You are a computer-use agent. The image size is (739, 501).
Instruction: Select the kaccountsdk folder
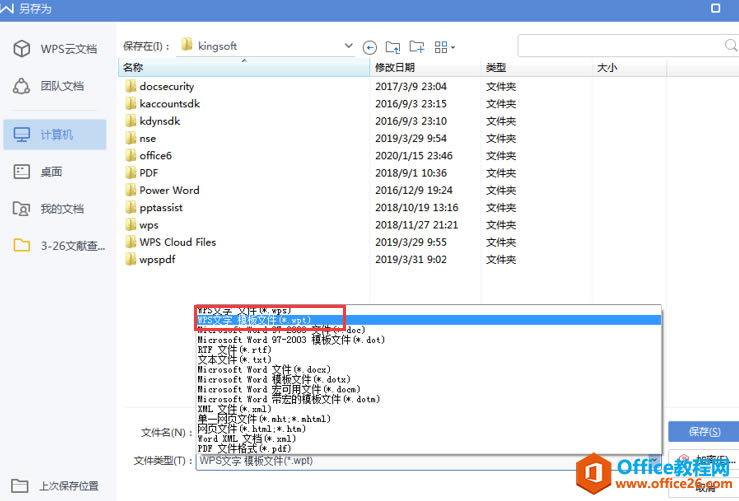(x=163, y=104)
